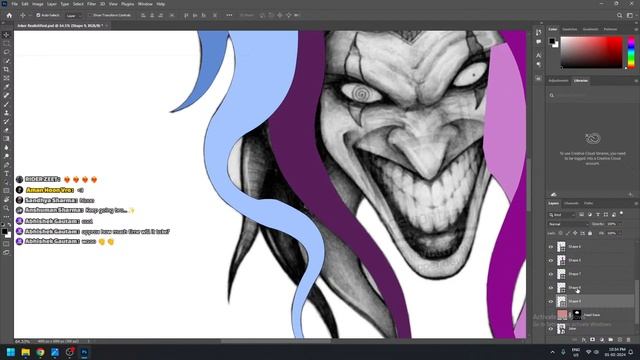Click the more options three dots in options bar
Image resolution: width=640 pixels, height=360 pixels.
pyautogui.click(x=229, y=16)
